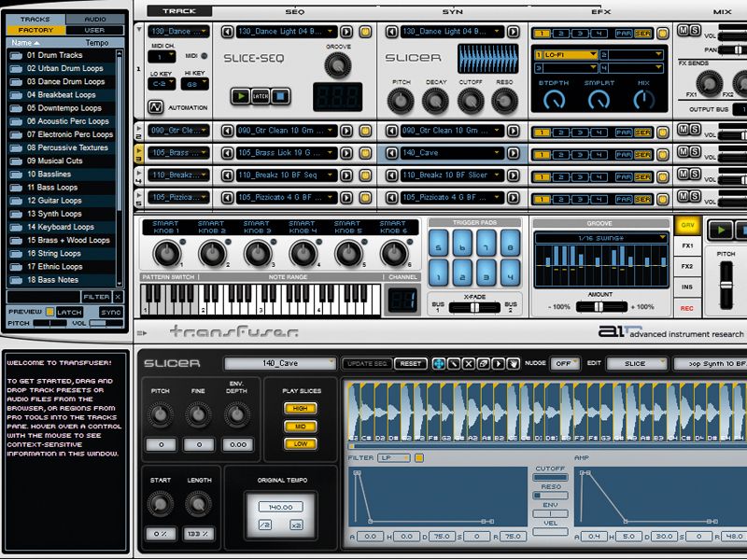Switch to the Audio tab in browser
This screenshot has width=747, height=560.
(95, 19)
